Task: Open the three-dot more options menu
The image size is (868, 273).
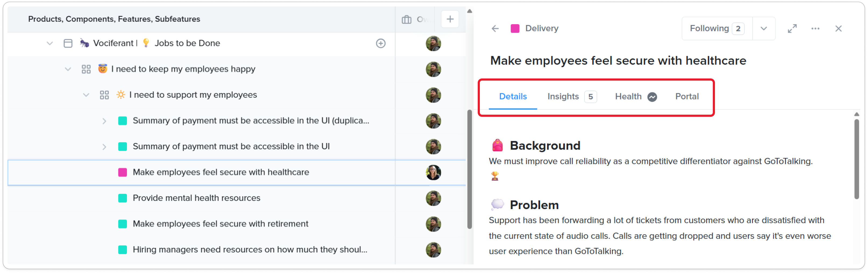Action: point(815,28)
